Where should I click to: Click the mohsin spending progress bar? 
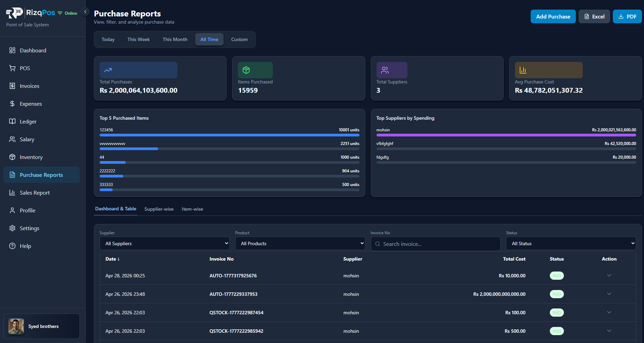[506, 135]
